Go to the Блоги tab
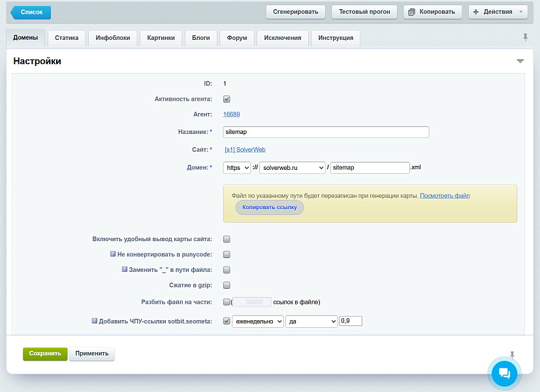Image resolution: width=540 pixels, height=392 pixels. (x=200, y=38)
